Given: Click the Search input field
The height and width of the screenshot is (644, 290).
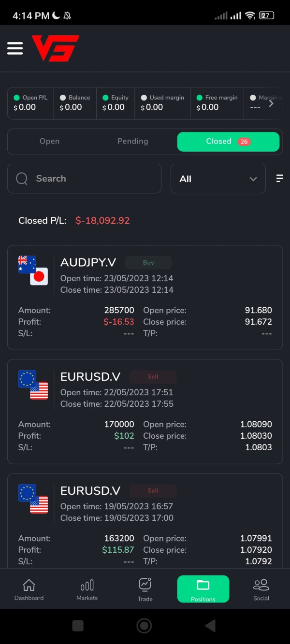Looking at the screenshot, I should pyautogui.click(x=92, y=179).
